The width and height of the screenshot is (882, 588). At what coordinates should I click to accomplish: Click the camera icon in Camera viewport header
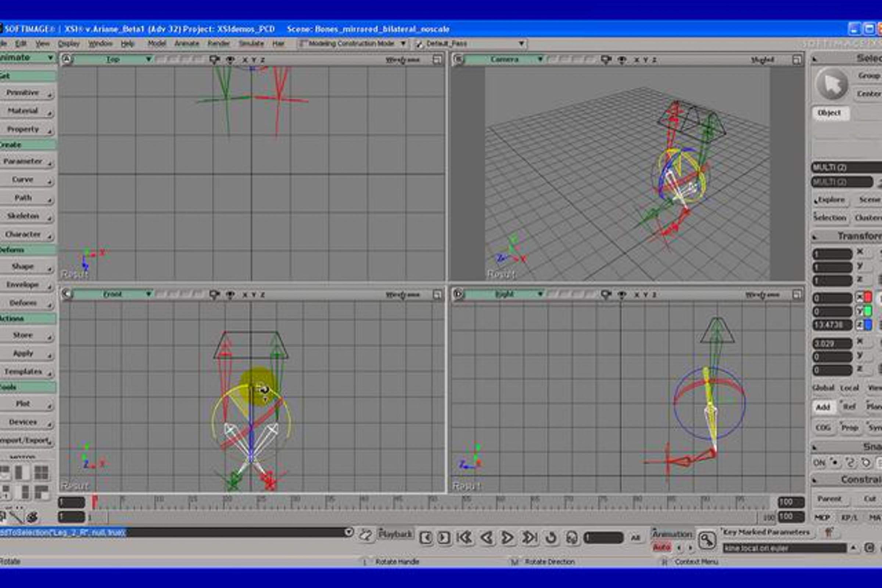(606, 59)
